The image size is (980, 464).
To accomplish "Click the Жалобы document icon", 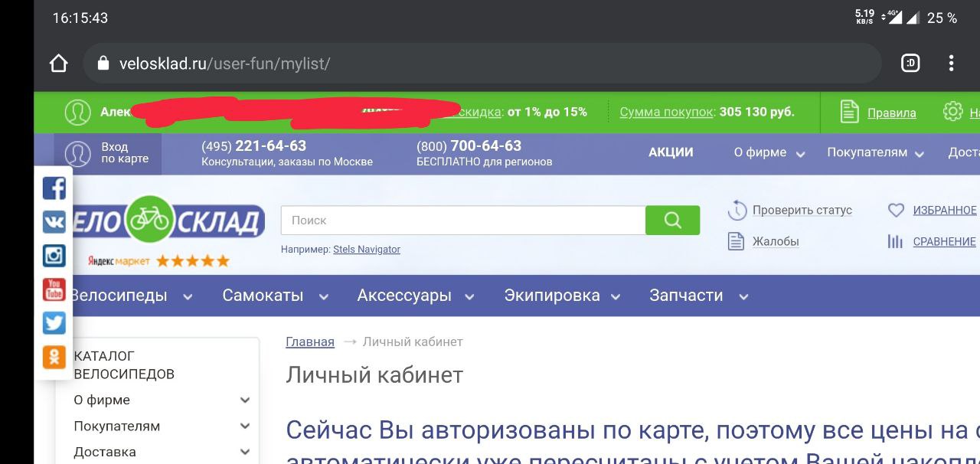I will point(736,242).
